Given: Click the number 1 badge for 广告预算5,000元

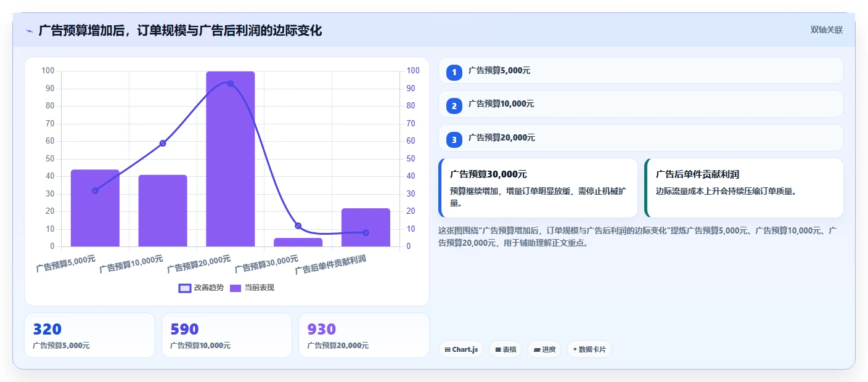Looking at the screenshot, I should pyautogui.click(x=454, y=72).
